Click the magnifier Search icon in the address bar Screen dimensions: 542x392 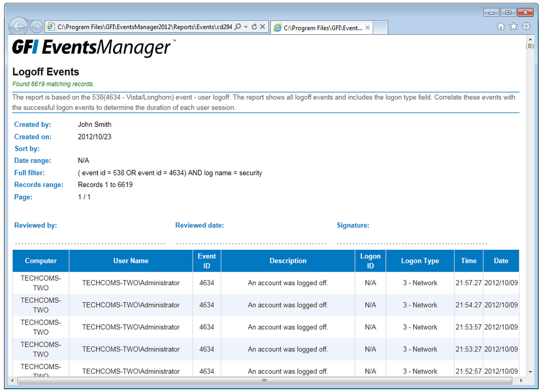tap(238, 27)
